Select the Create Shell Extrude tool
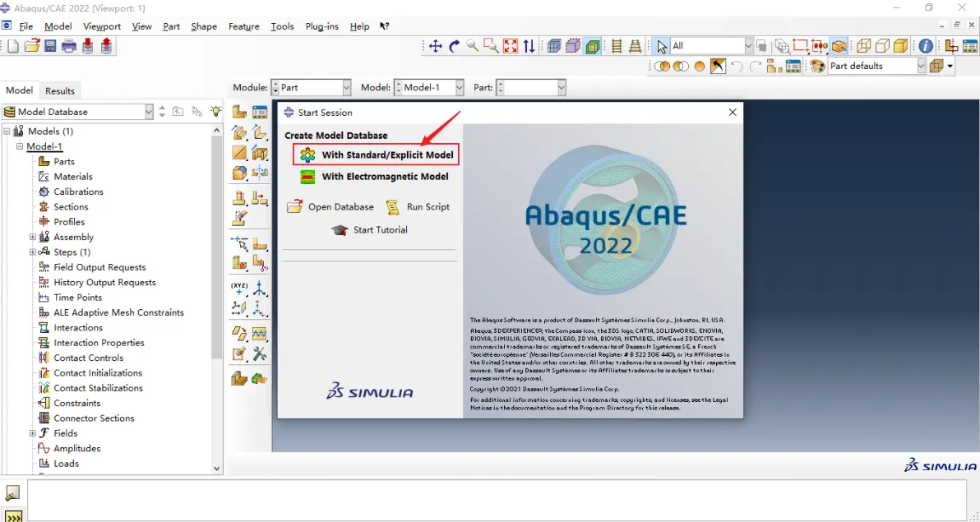980x522 pixels. 259,132
